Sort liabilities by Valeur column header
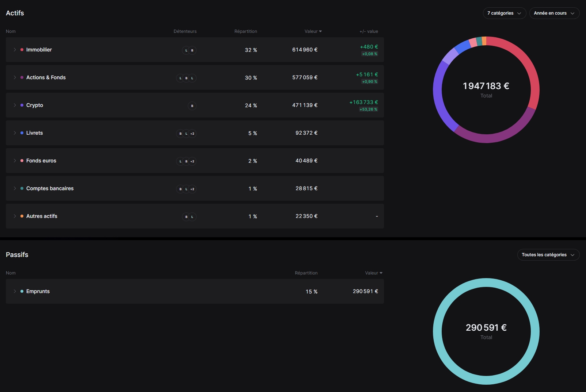Screen dimensions: 586x392 (373, 273)
